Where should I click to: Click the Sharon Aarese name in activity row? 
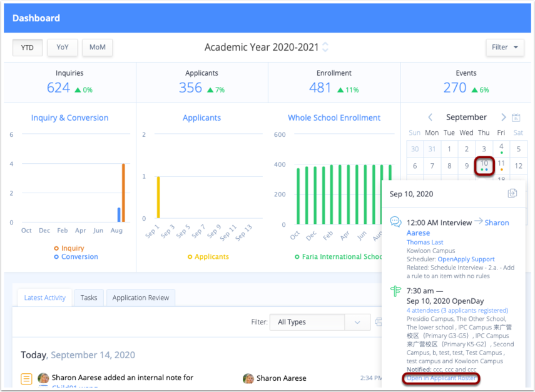click(282, 378)
